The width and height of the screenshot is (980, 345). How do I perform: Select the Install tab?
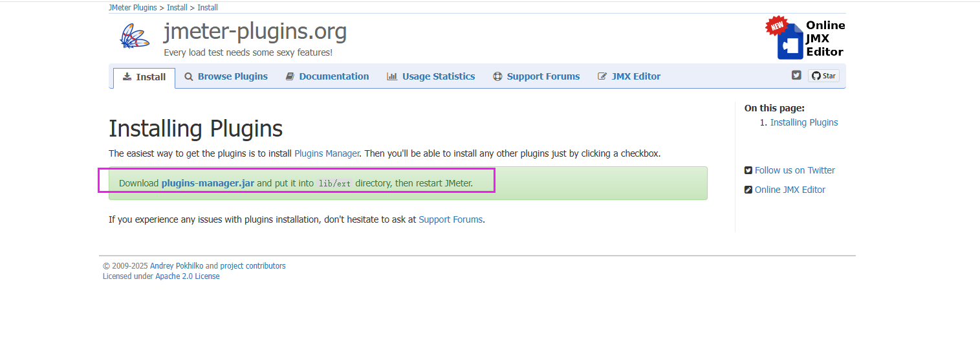point(144,77)
